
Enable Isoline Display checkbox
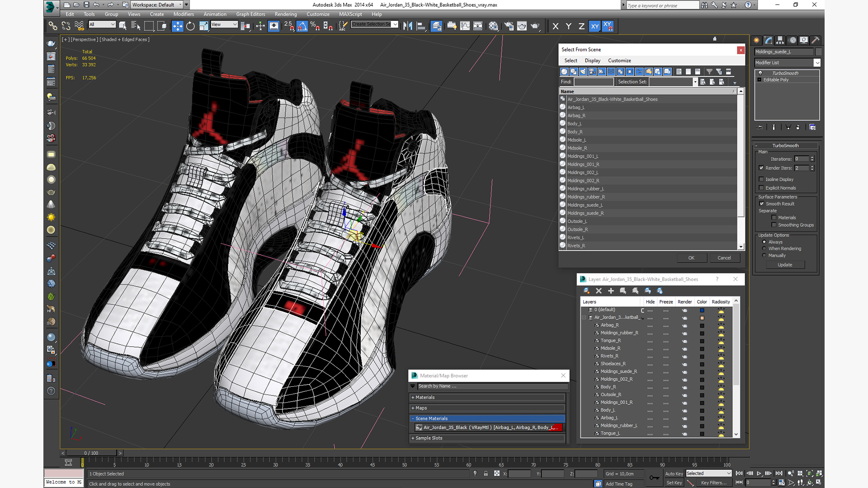762,179
